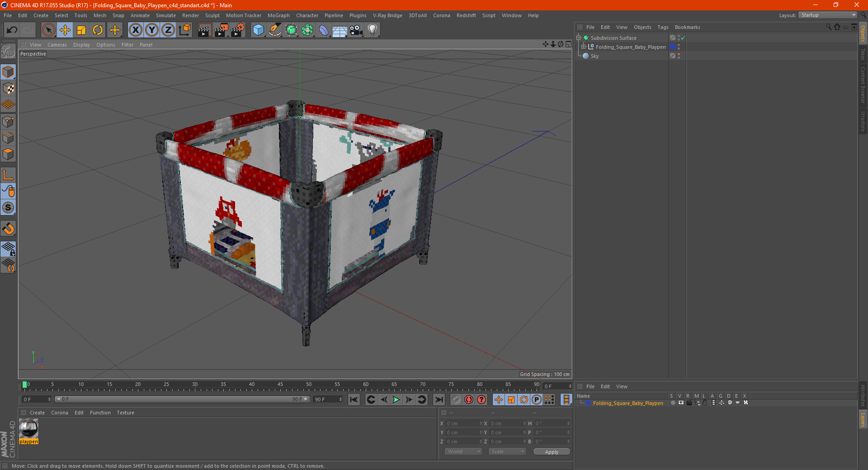
Task: Toggle layer solo for Folding_Square_Baby_Playpen
Action: [x=673, y=403]
